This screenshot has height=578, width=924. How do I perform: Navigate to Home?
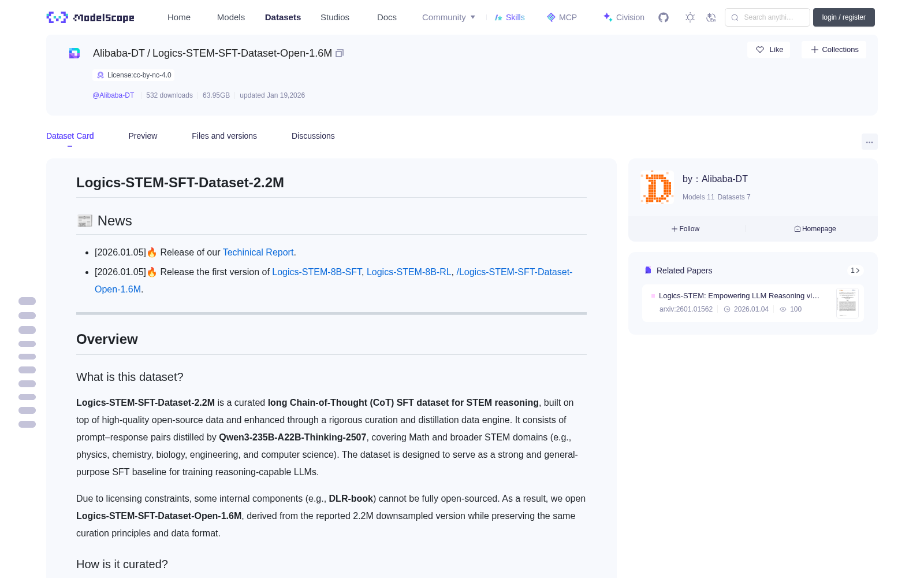[179, 17]
